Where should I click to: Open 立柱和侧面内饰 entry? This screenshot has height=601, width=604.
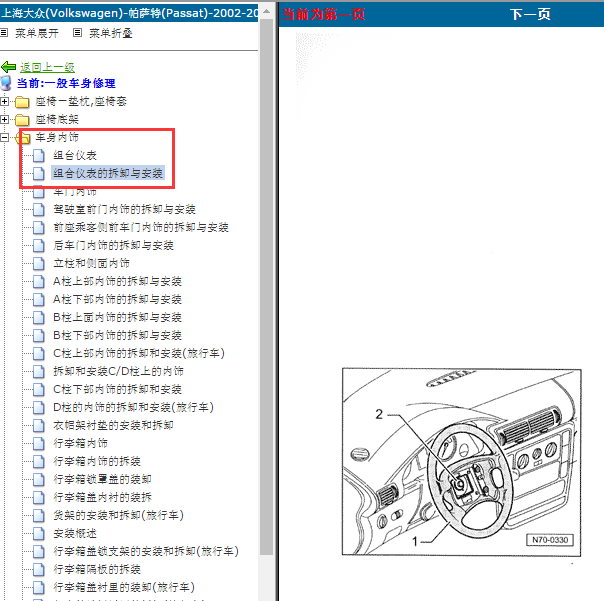(91, 264)
